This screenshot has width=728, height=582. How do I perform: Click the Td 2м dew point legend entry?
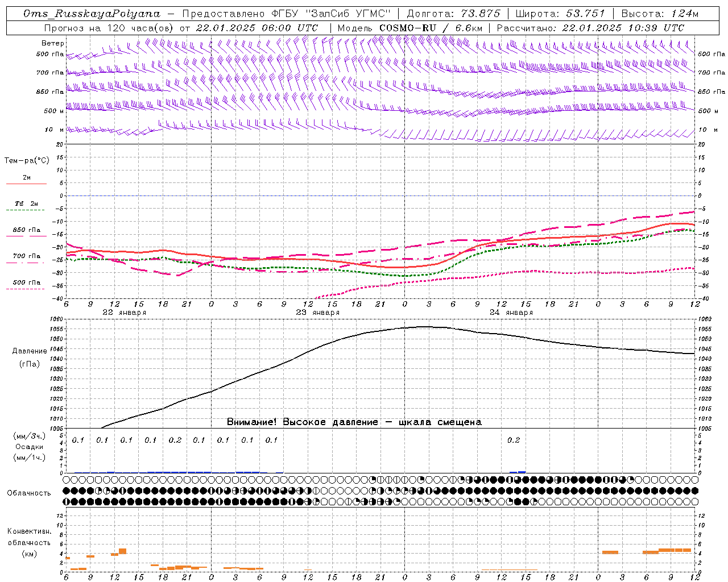point(27,203)
